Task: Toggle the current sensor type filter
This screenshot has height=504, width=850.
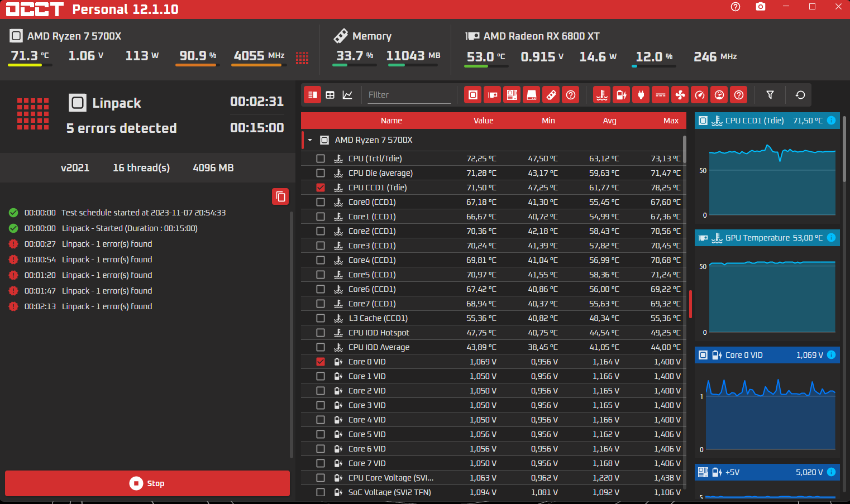Action: 661,95
